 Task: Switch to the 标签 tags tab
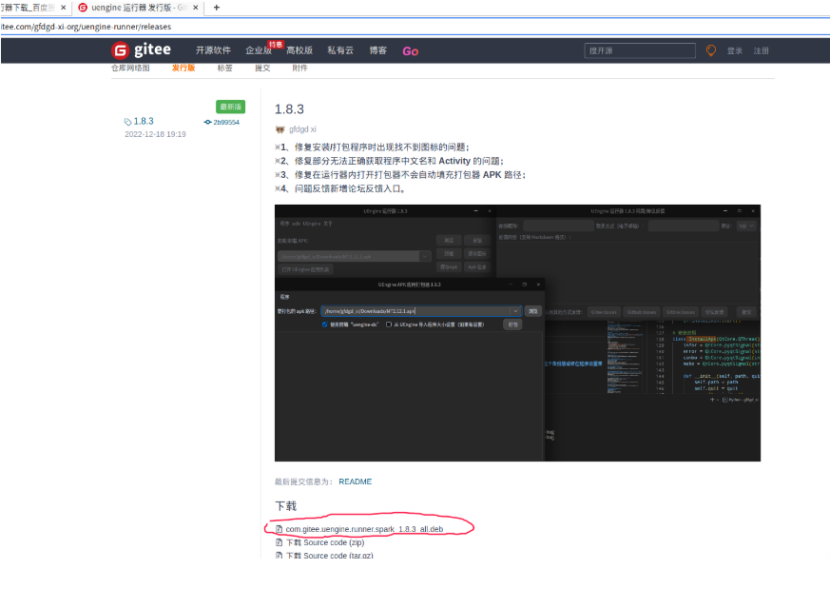click(x=224, y=68)
